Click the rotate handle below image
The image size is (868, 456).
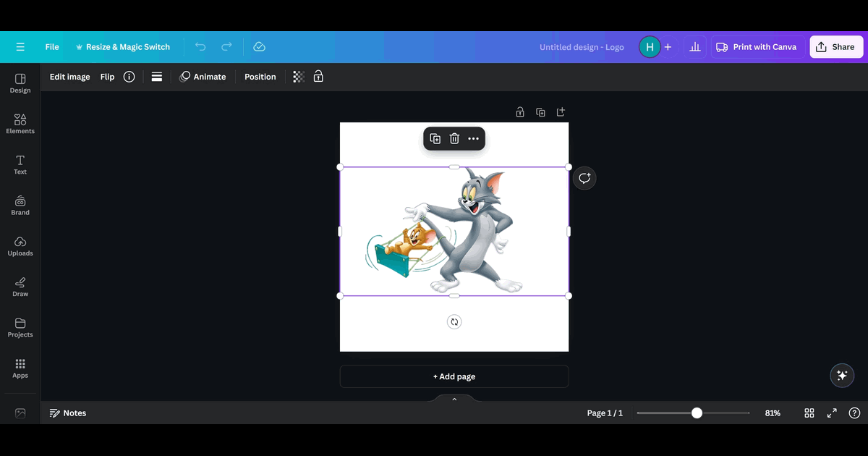click(454, 322)
